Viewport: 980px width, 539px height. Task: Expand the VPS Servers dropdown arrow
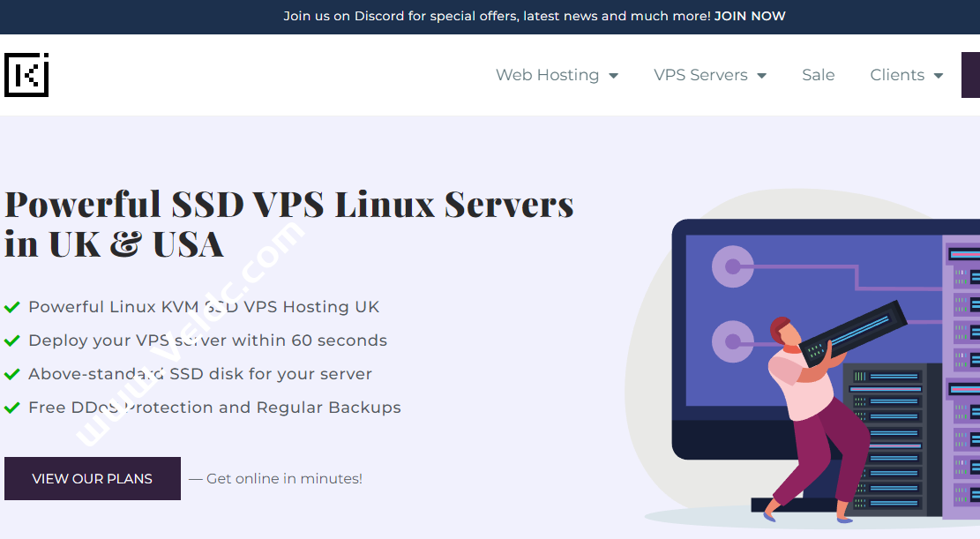(x=761, y=76)
